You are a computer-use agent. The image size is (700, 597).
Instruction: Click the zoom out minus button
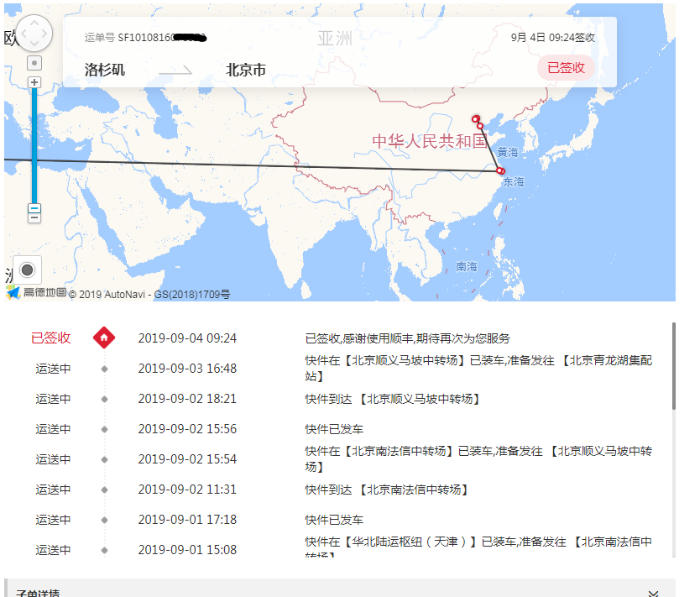(x=34, y=217)
